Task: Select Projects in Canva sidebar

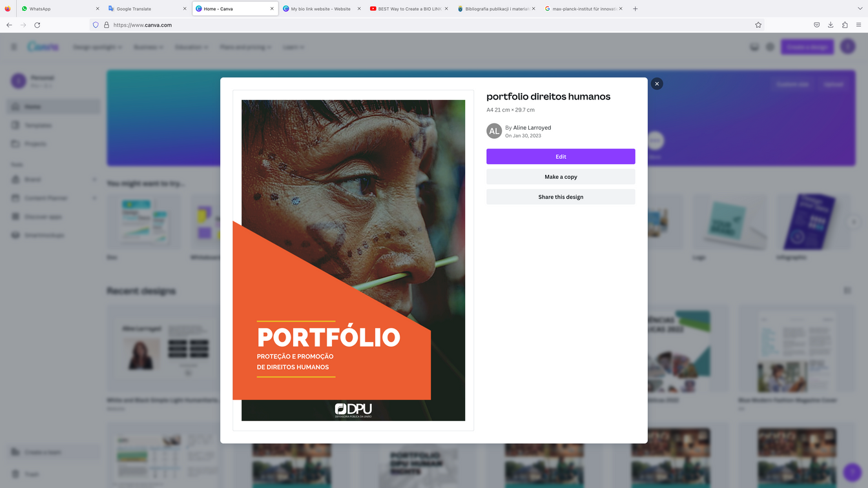Action: pos(54,144)
